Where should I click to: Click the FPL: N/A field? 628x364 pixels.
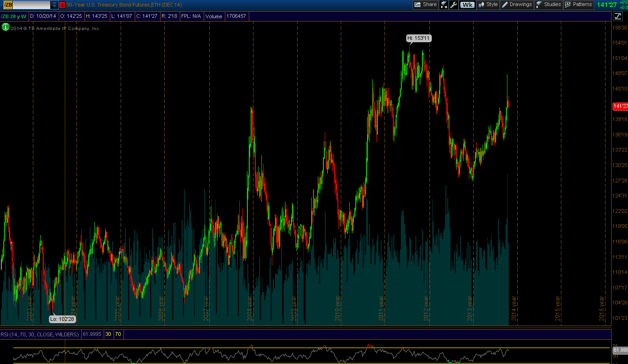point(191,16)
